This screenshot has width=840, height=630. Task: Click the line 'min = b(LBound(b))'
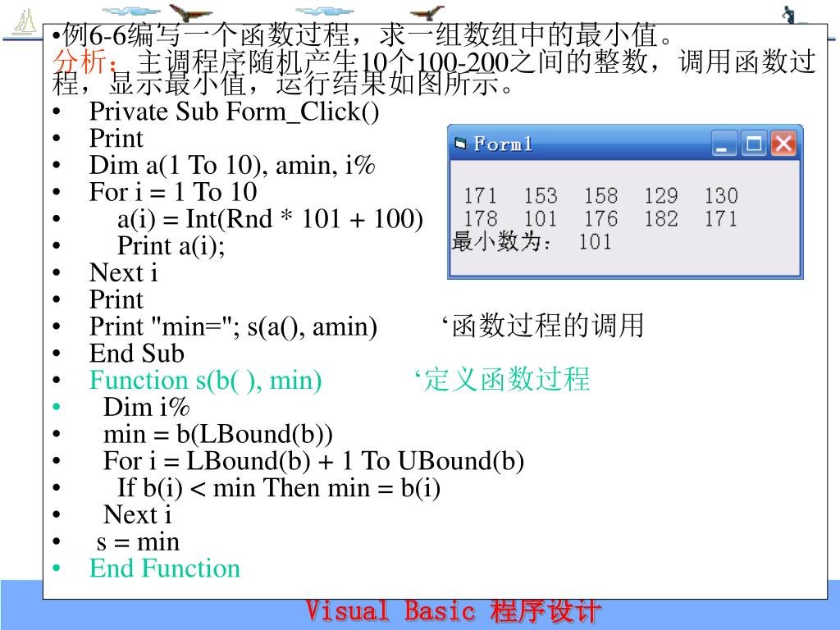(218, 435)
